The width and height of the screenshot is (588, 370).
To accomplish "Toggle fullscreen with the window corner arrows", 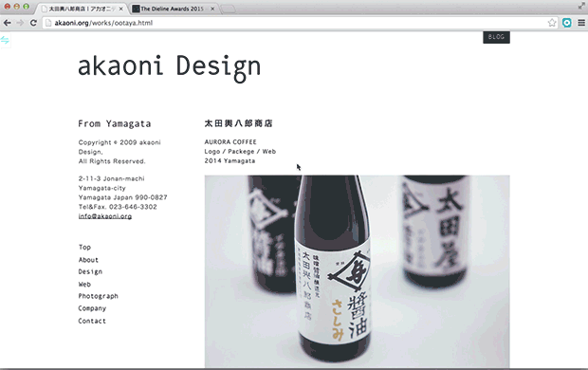I will point(581,6).
